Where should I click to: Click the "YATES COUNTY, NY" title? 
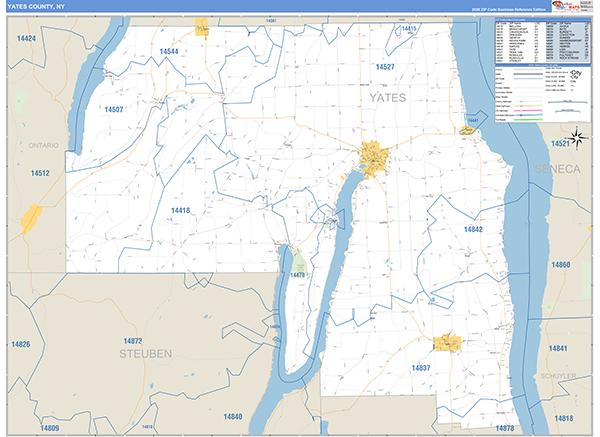pyautogui.click(x=36, y=7)
